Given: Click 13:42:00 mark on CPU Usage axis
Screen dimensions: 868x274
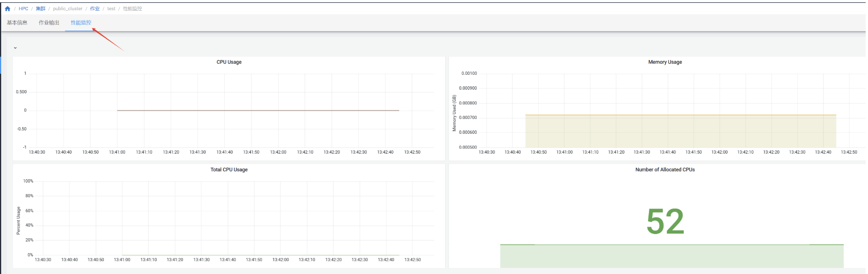Looking at the screenshot, I should 278,152.
